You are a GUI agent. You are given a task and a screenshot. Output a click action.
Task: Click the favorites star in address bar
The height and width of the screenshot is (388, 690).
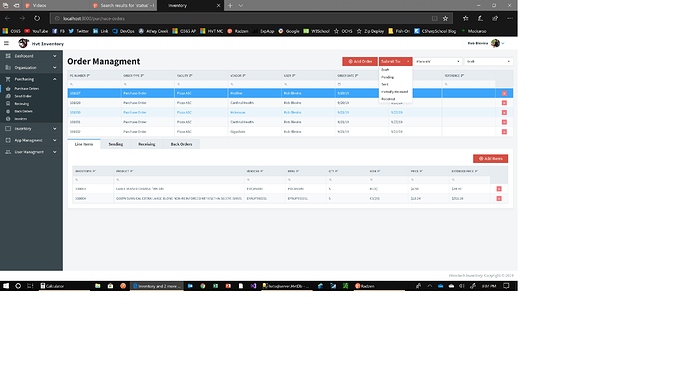[445, 18]
